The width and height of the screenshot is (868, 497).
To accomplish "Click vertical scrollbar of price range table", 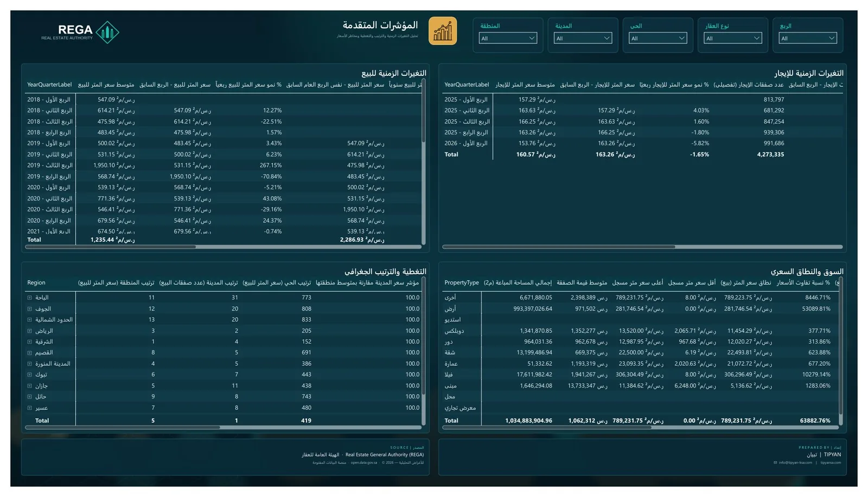I will 841,347.
